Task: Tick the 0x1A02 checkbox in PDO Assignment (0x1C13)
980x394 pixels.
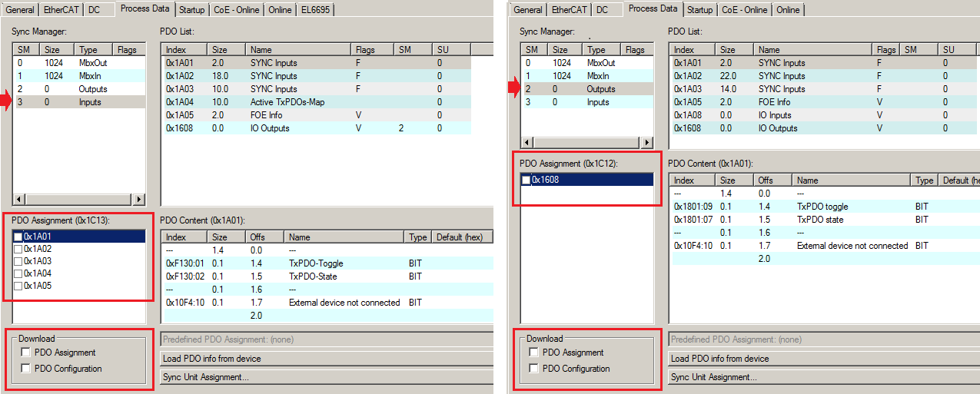Action: click(x=18, y=249)
